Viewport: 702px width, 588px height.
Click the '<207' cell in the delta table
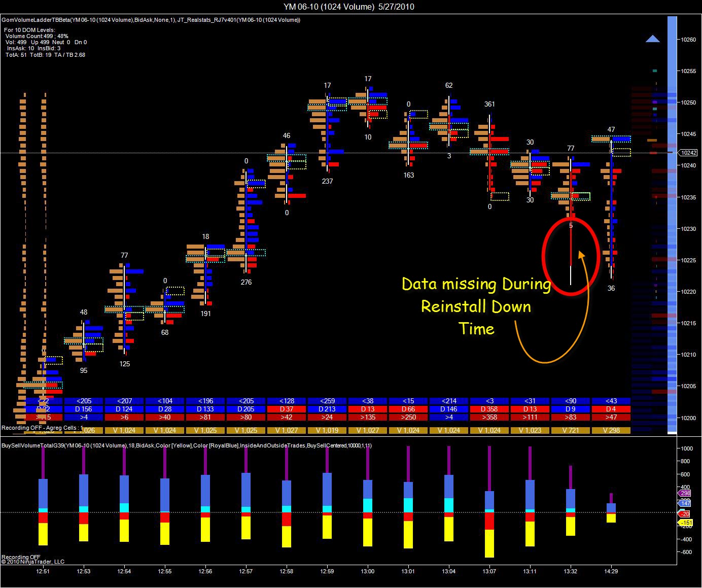coord(124,401)
